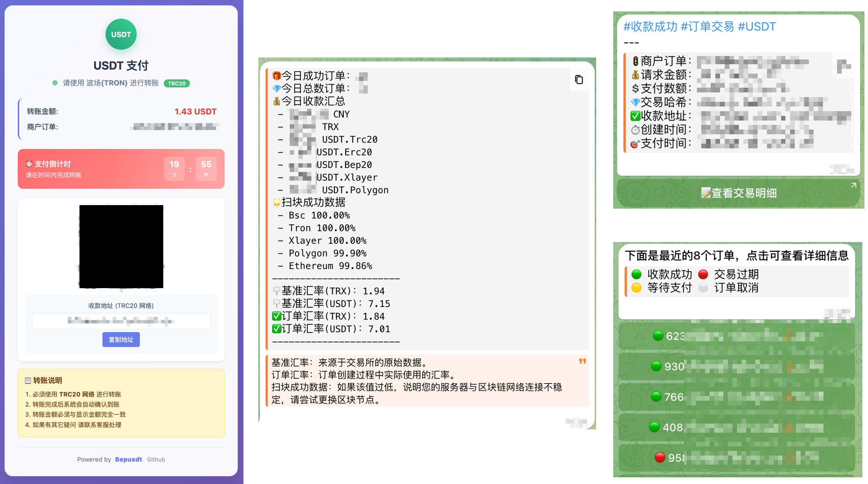Screen dimensions: 868x484
Task: Click the gift icon next to 今日成功订单
Action: [276, 76]
